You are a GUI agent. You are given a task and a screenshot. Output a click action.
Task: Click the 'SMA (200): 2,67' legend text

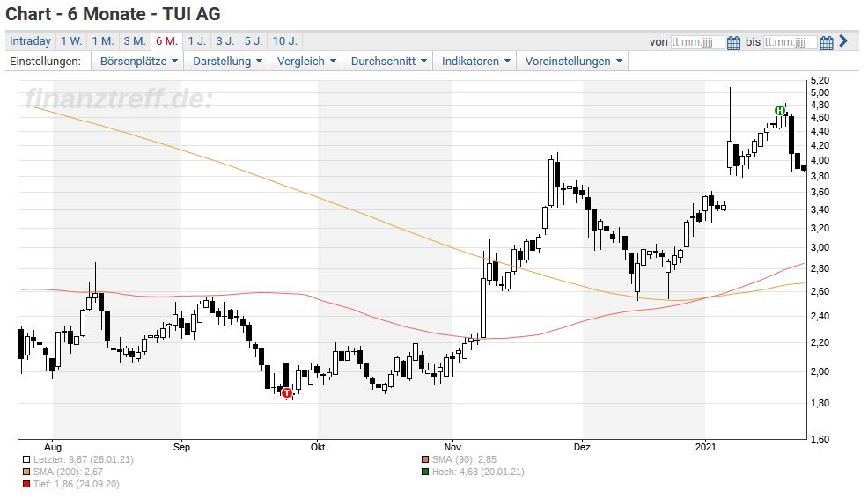click(68, 472)
